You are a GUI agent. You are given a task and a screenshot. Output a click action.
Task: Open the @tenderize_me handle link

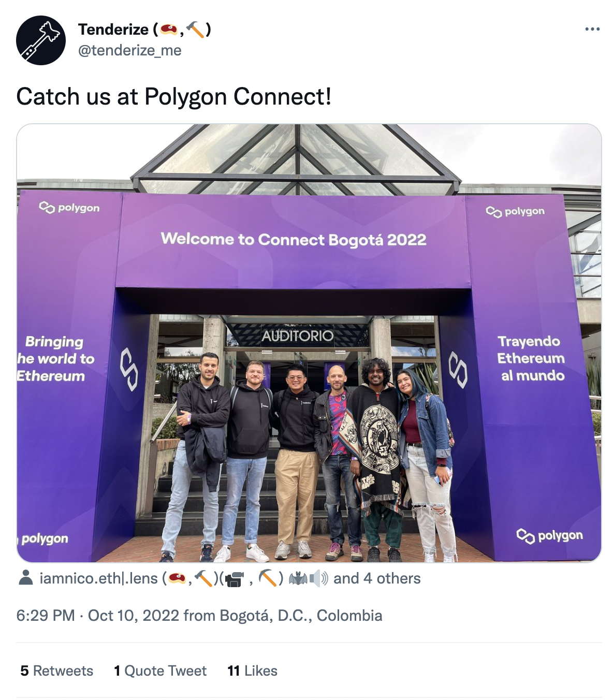pyautogui.click(x=129, y=50)
